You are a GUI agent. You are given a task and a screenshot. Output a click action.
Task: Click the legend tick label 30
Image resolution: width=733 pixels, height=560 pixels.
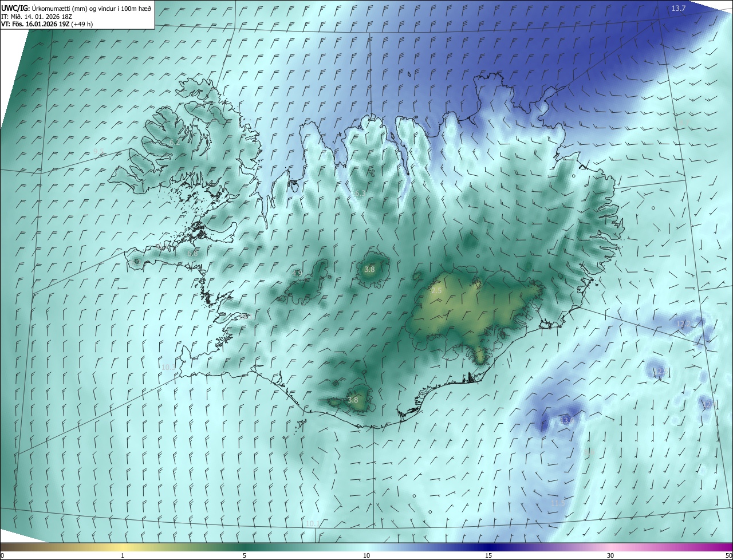click(x=610, y=556)
